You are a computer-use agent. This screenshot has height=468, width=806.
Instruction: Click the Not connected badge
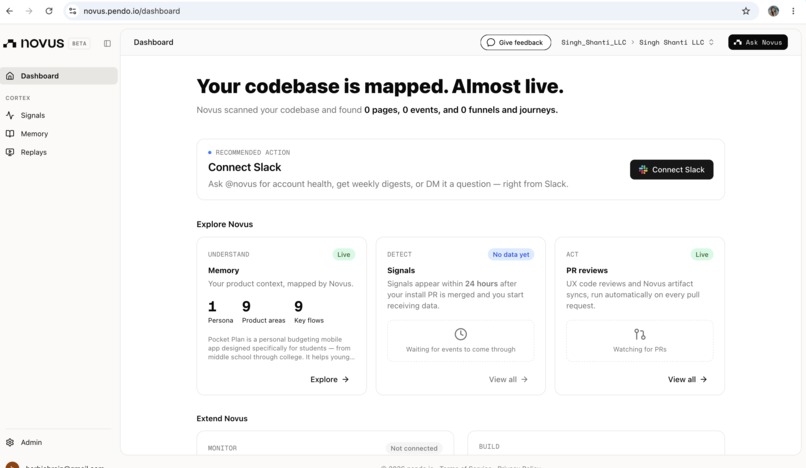[414, 448]
